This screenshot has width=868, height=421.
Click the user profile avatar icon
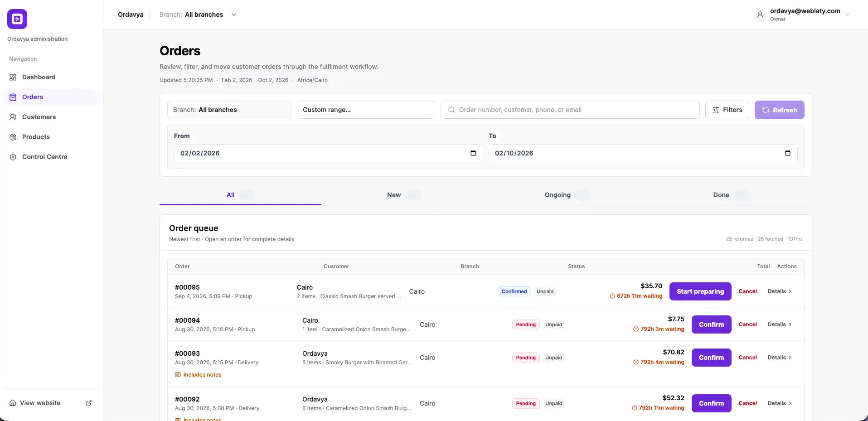click(x=760, y=15)
